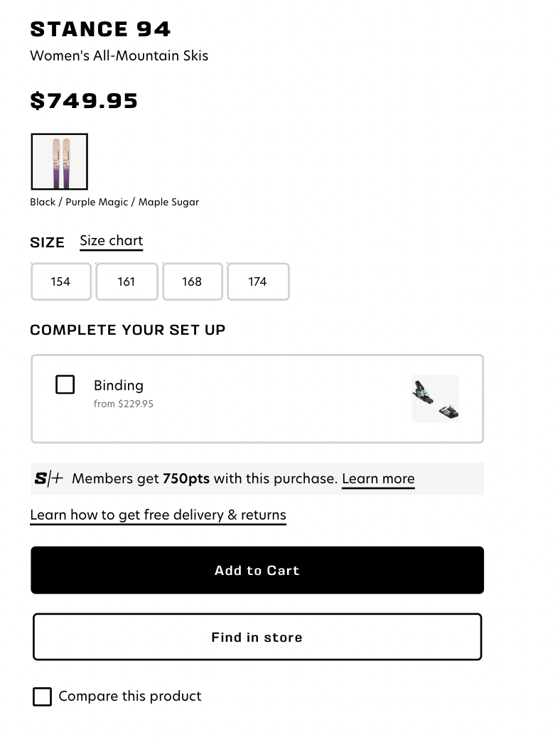Open free delivery & returns info link
560x742 pixels.
pos(158,515)
